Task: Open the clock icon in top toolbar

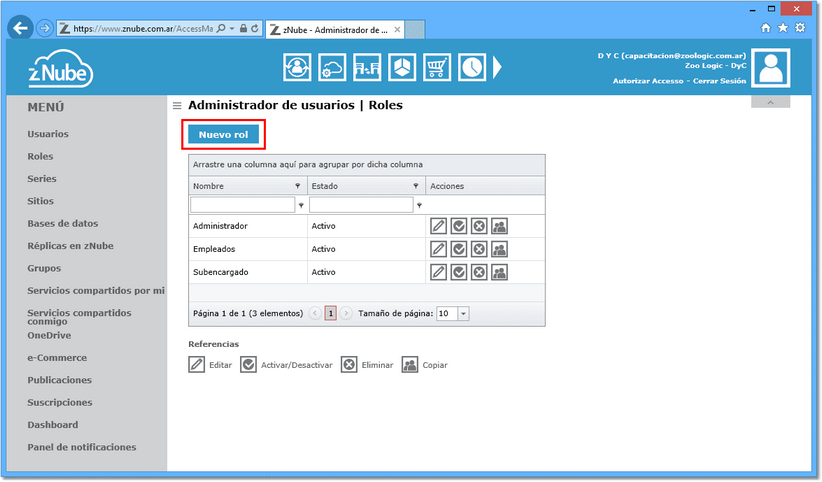Action: (x=472, y=67)
